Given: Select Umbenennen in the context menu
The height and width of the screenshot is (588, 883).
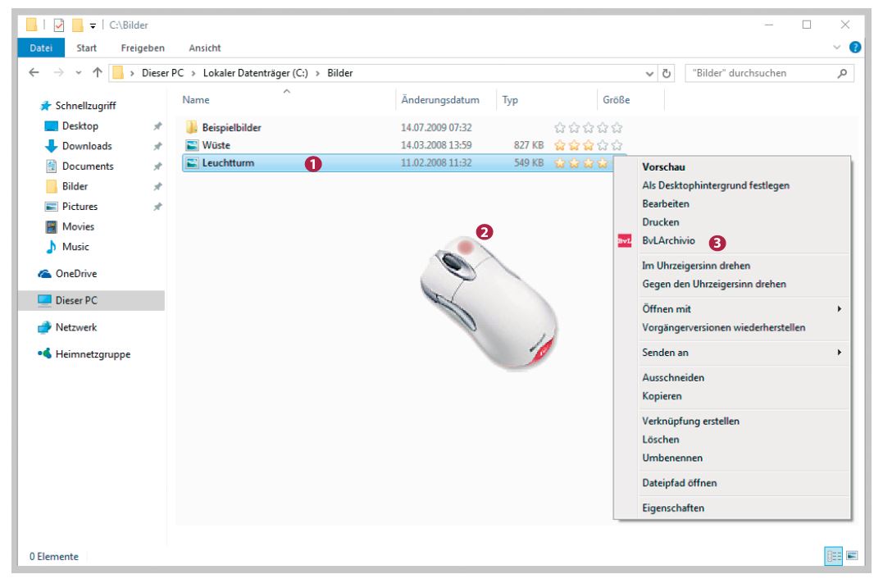Looking at the screenshot, I should pos(672,458).
